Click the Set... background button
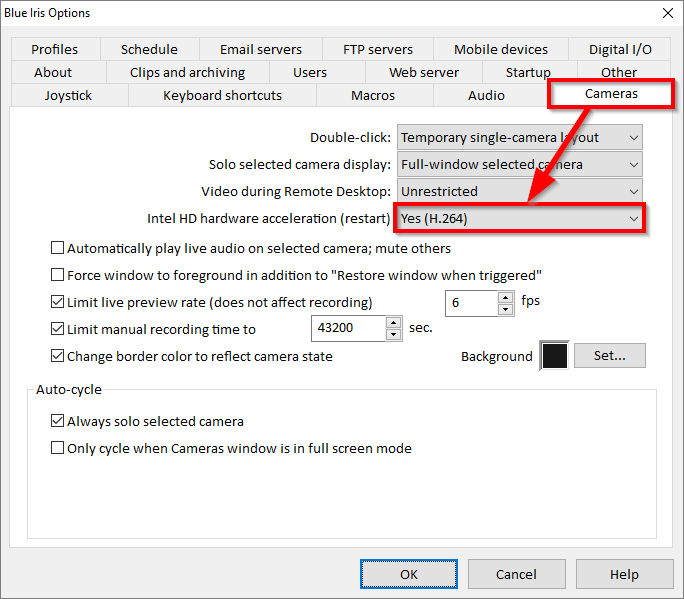The height and width of the screenshot is (599, 684). coord(610,356)
